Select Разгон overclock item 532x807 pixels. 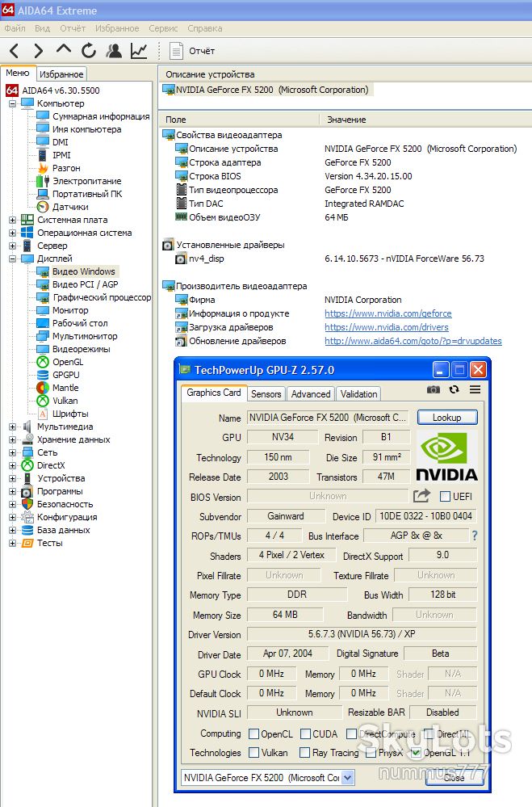pos(66,168)
